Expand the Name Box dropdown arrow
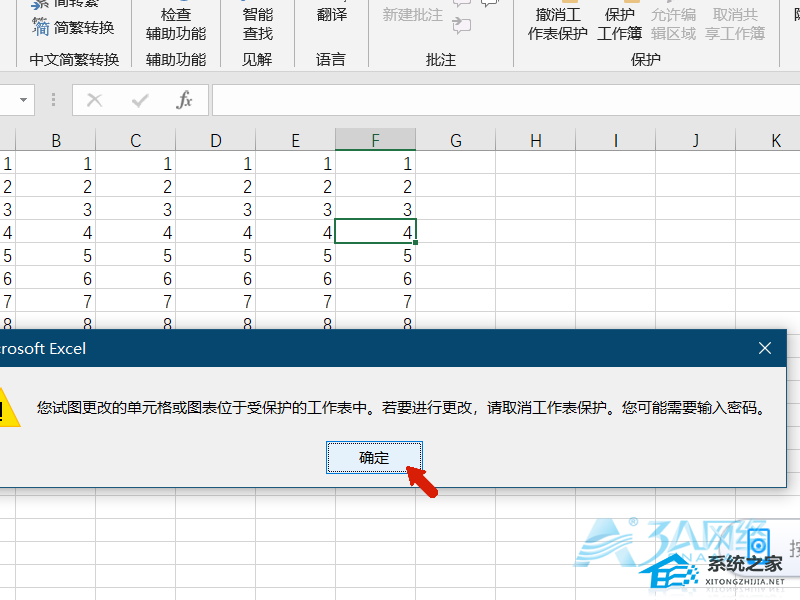The height and width of the screenshot is (600, 800). pyautogui.click(x=23, y=99)
